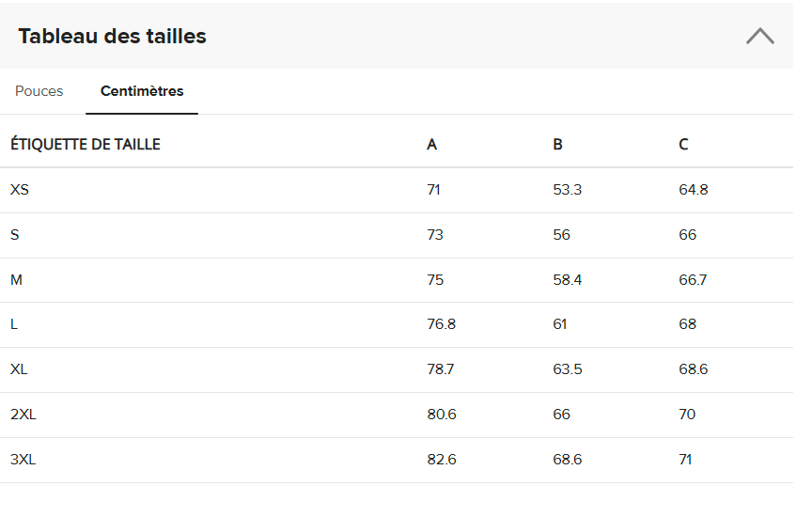Click the 80.6 value in 2XL row

tap(442, 415)
